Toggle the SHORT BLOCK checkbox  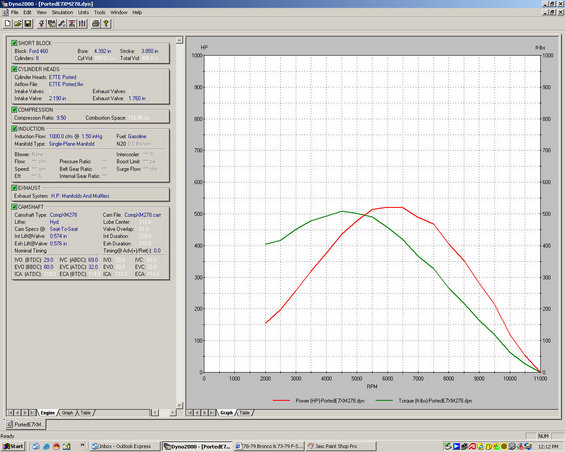click(x=14, y=43)
